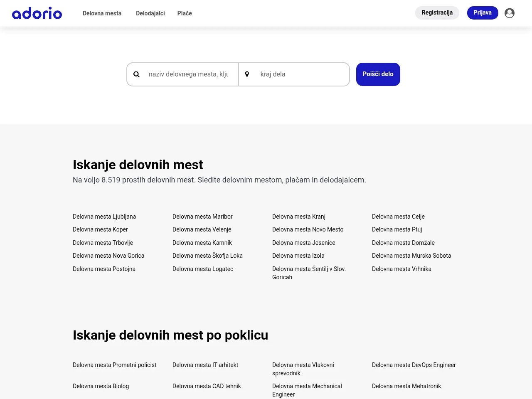Open Delovna mesta Škofja Loka link
This screenshot has height=399, width=532.
(x=207, y=256)
